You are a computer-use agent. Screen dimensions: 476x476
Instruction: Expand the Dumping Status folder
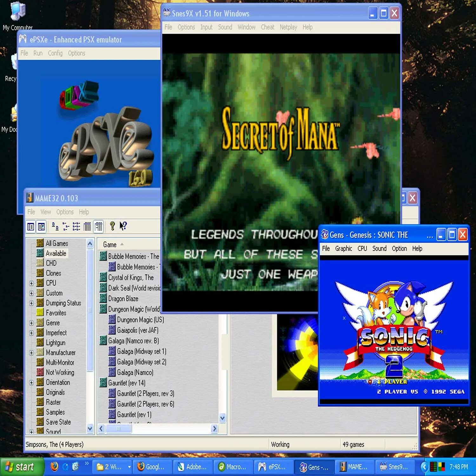pyautogui.click(x=31, y=303)
